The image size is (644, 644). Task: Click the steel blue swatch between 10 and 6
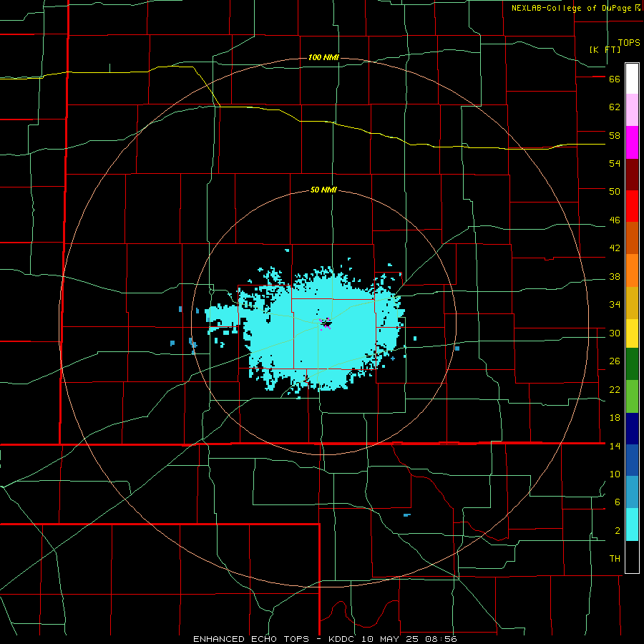pos(632,492)
